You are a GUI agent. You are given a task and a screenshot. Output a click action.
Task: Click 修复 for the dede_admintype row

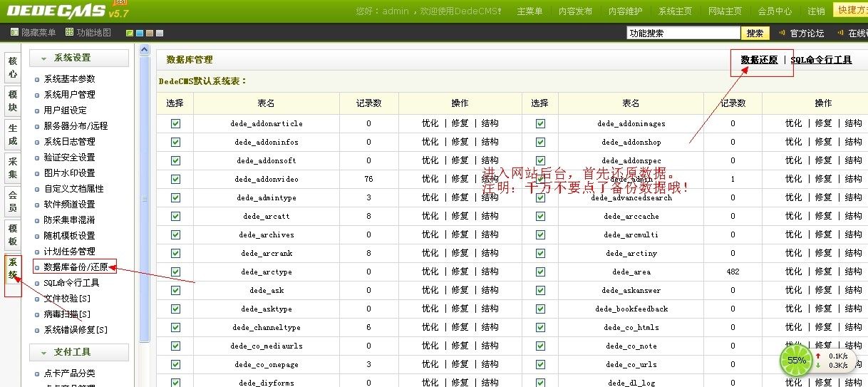[x=460, y=197]
